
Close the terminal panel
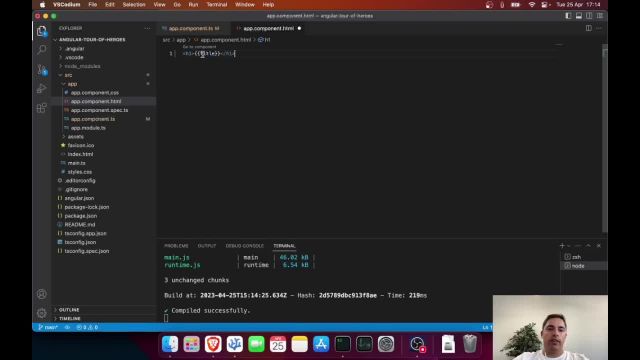[x=599, y=246]
